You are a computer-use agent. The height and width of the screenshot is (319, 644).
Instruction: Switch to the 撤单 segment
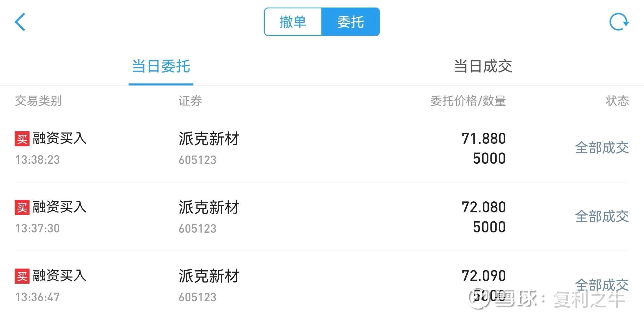coord(293,22)
